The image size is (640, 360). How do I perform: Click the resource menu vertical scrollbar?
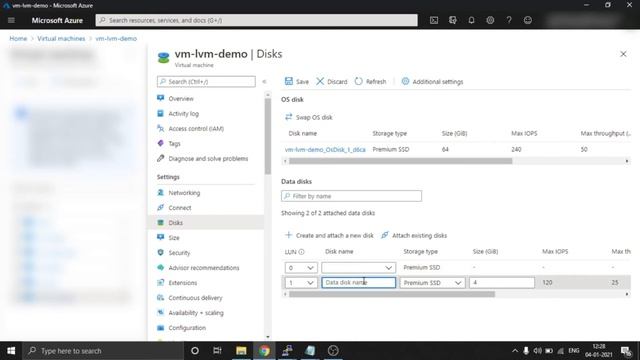pyautogui.click(x=268, y=136)
